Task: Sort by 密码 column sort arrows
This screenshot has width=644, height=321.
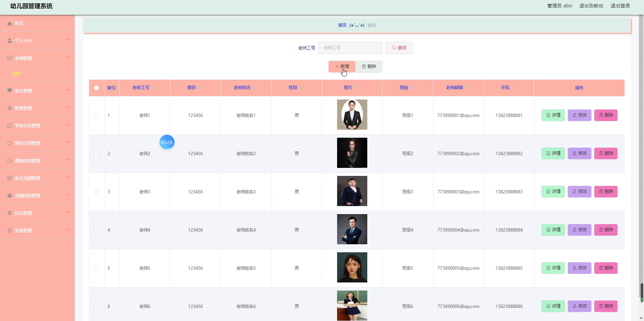Action: click(x=199, y=88)
